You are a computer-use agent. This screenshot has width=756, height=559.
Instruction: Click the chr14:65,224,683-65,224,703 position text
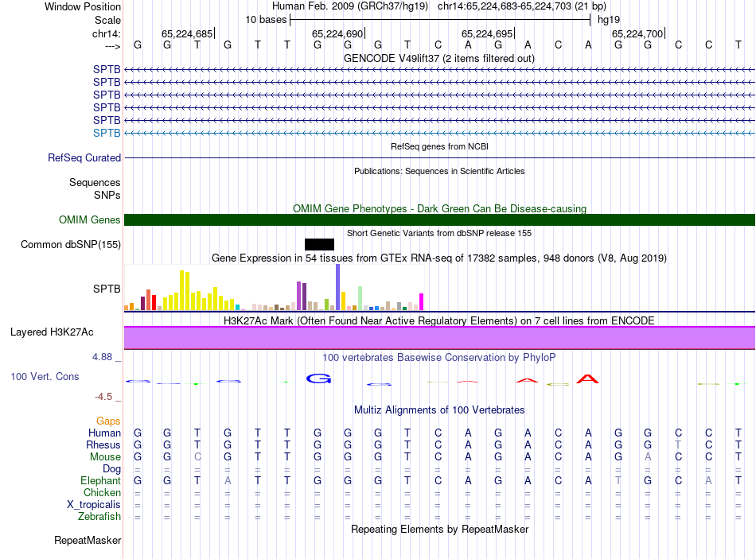click(x=505, y=6)
